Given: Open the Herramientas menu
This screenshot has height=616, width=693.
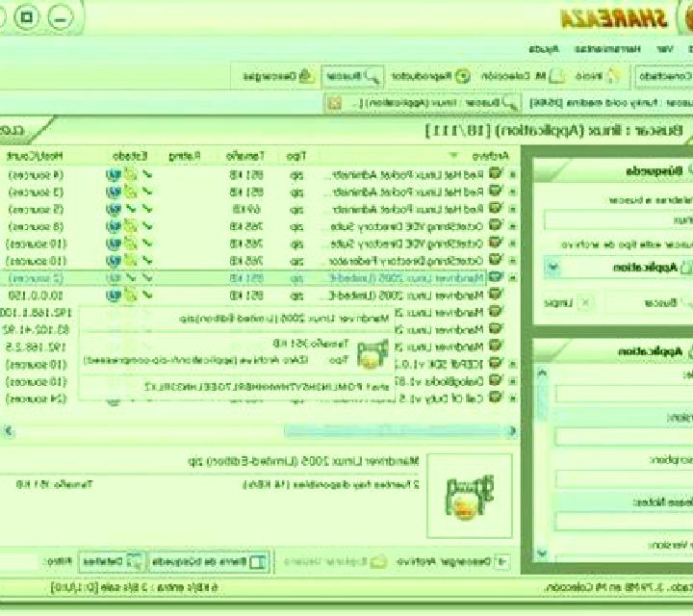Looking at the screenshot, I should coord(607,49).
